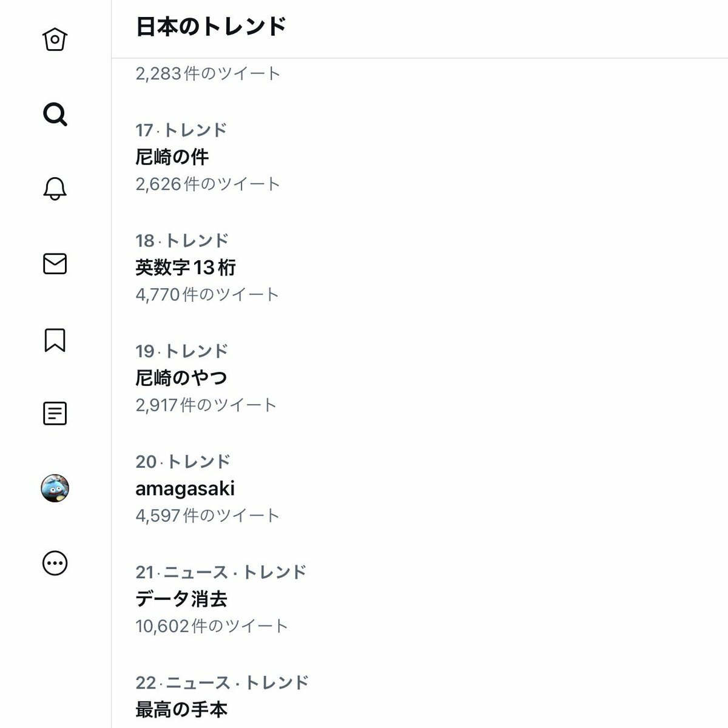Open the profile avatar in sidebar

[55, 488]
